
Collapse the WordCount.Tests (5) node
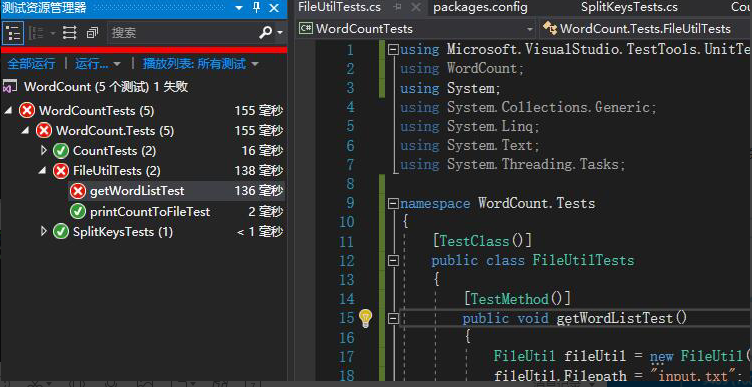[26, 130]
